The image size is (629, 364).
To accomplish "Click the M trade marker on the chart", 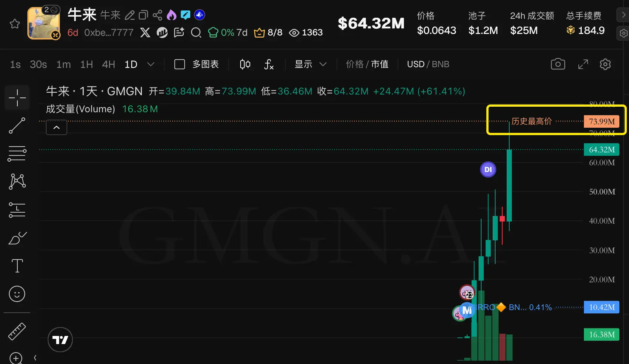I will [467, 310].
